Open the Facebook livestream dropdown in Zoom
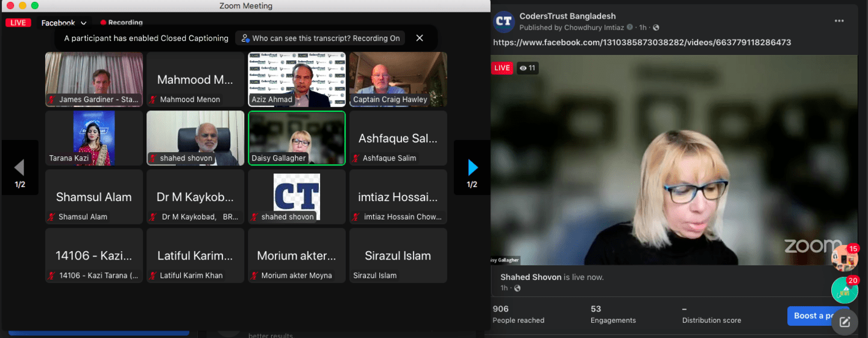This screenshot has height=338, width=868. tap(64, 23)
